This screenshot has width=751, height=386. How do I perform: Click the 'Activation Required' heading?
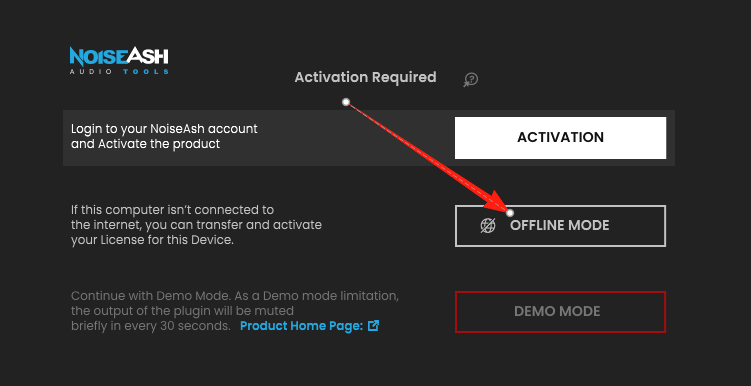tap(365, 77)
